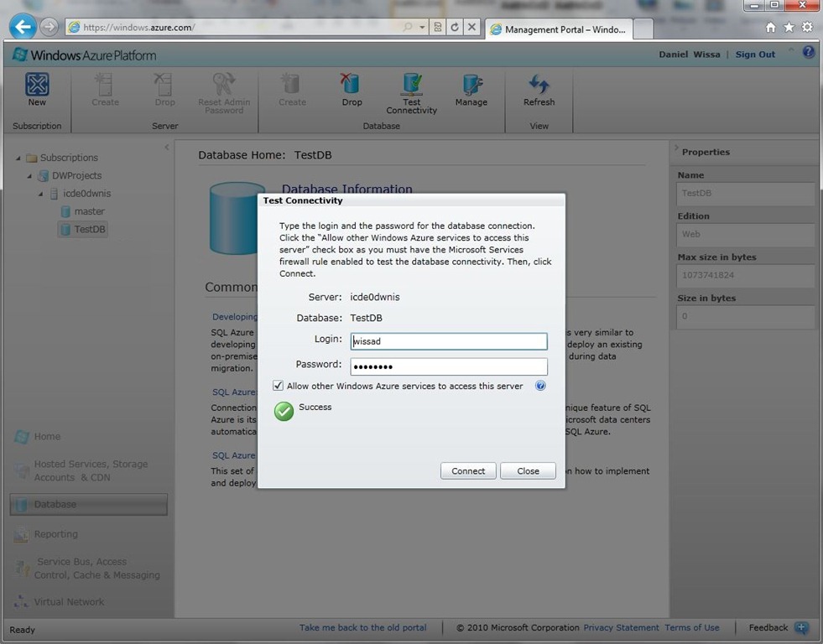
Task: Collapse the ribbon with the top chevron
Action: coord(791,49)
